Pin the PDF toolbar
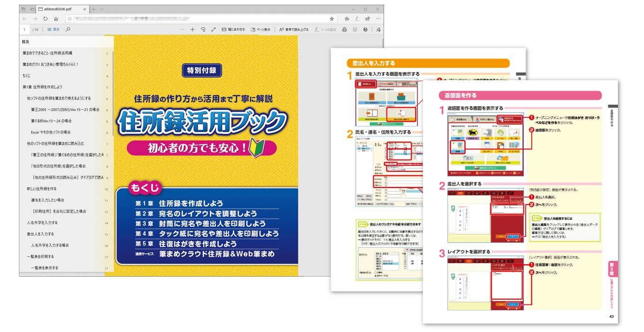644x332 pixels. pyautogui.click(x=378, y=29)
